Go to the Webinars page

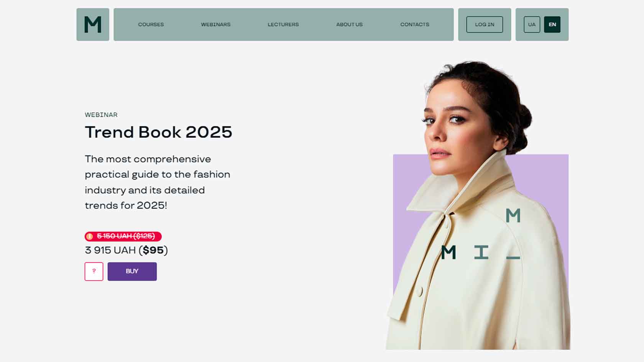click(215, 25)
